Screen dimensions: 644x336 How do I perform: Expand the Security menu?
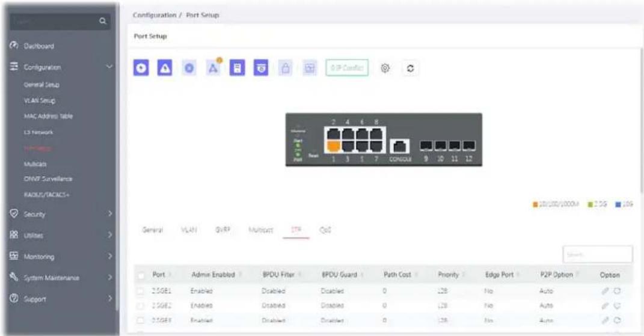61,214
